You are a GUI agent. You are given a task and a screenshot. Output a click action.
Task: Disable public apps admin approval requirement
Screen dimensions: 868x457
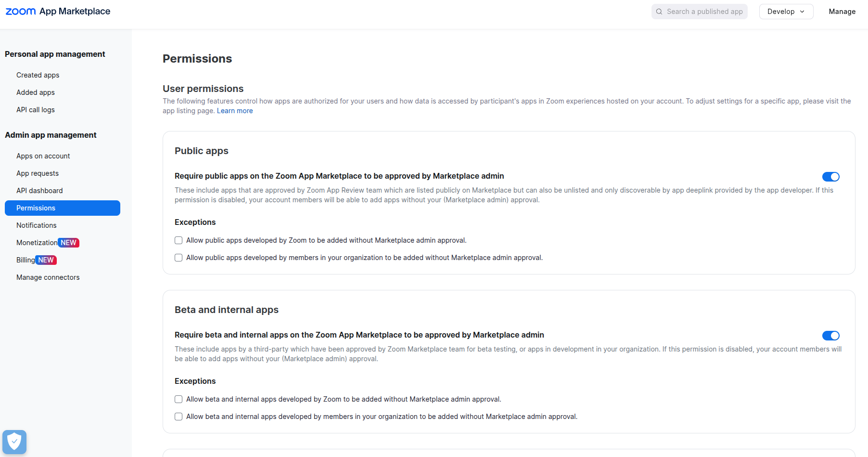(x=830, y=176)
